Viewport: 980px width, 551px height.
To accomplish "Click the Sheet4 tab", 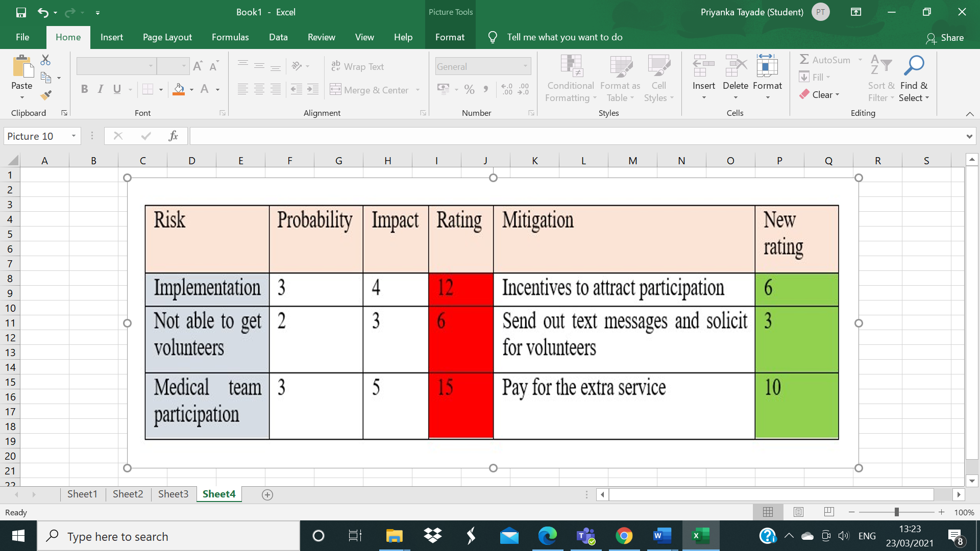I will 219,494.
